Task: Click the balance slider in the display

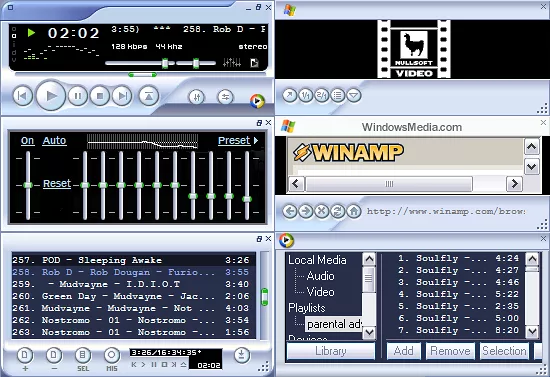Action: 196,63
